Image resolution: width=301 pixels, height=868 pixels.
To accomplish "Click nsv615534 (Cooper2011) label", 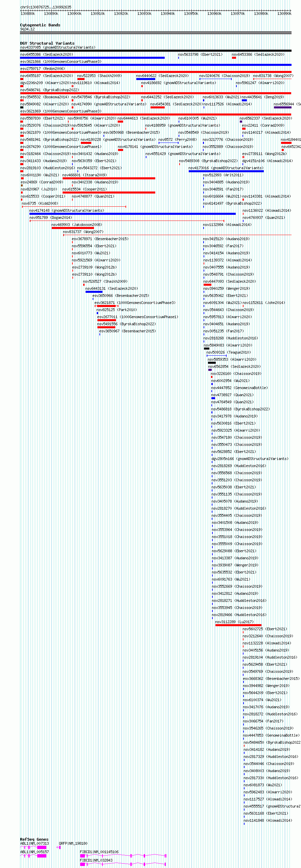I will (85, 189).
